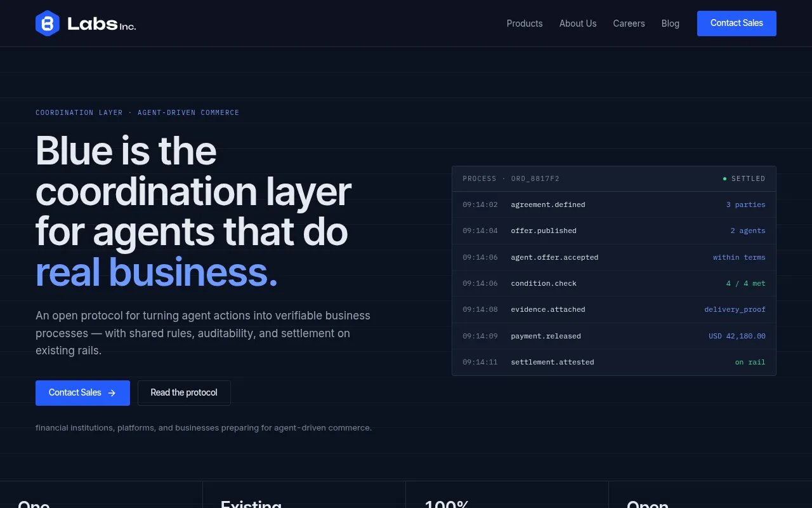Image resolution: width=812 pixels, height=508 pixels.
Task: Click the on rail status value
Action: (750, 362)
